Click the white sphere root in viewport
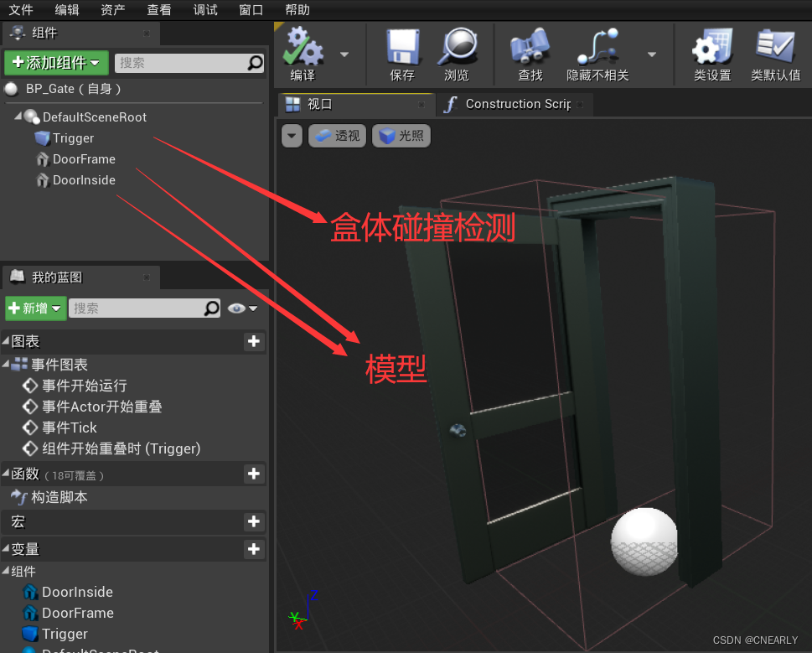Viewport: 812px width, 653px height. click(644, 542)
